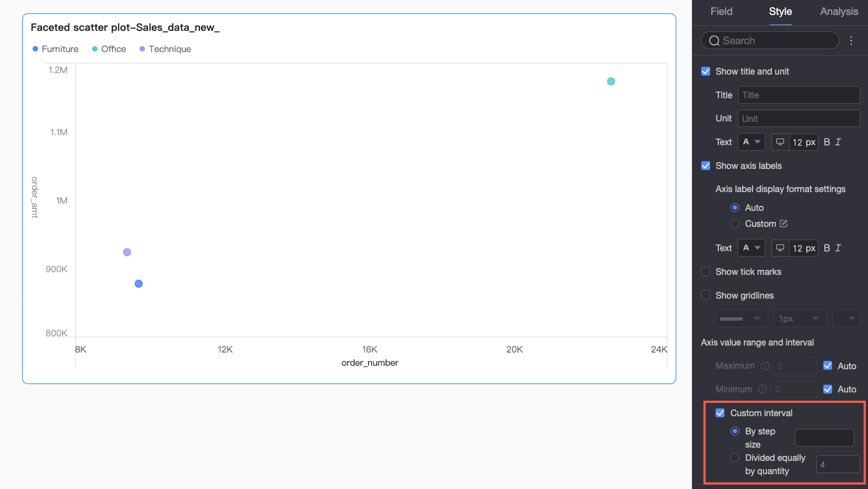Toggle Office legend item
868x489 pixels.
point(109,49)
